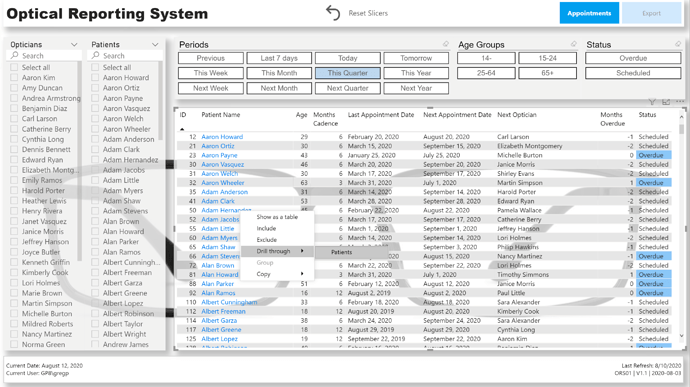This screenshot has width=690, height=387.
Task: Clear Age Groups slicer with eraser icon
Action: [574, 44]
